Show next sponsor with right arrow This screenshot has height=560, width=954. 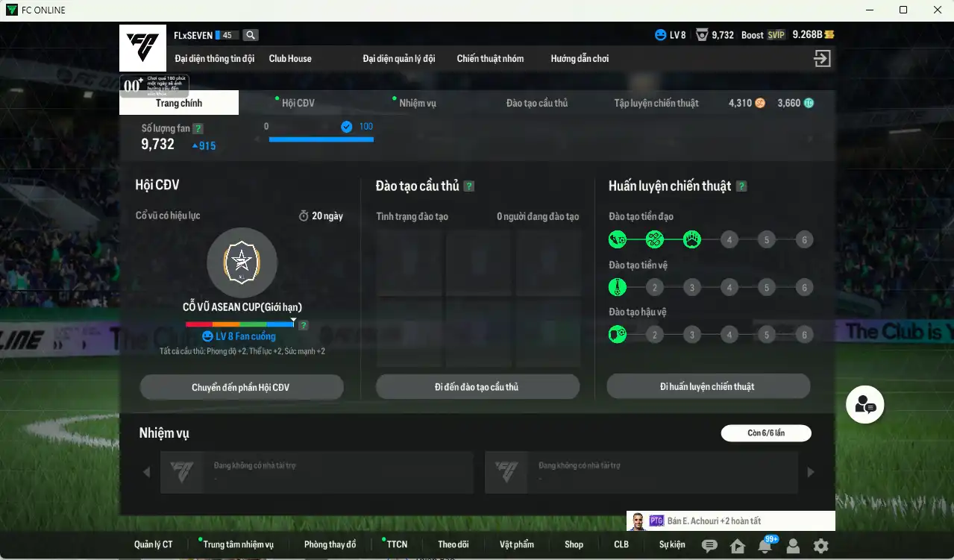[x=811, y=472]
